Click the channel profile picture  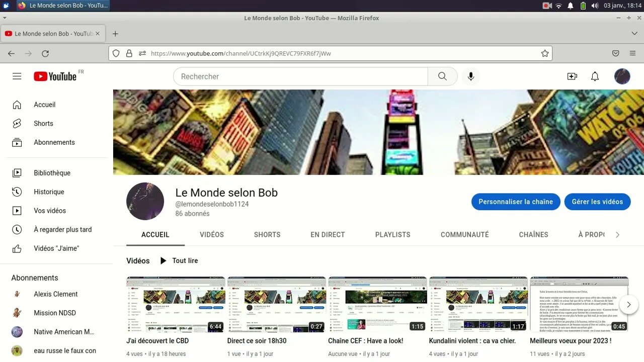[145, 201]
